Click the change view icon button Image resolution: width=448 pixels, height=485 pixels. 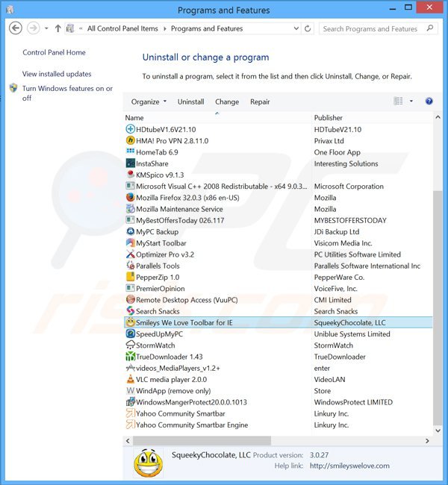point(398,101)
